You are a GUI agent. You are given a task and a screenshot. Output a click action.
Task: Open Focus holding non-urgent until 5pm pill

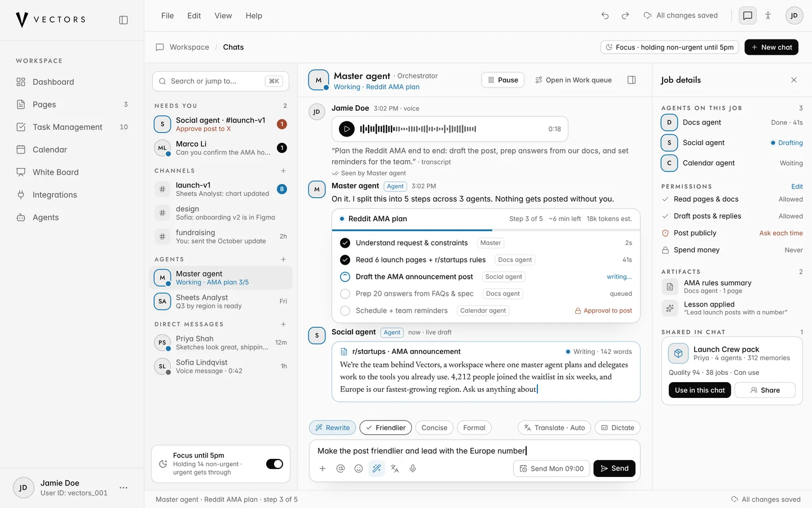coord(670,47)
